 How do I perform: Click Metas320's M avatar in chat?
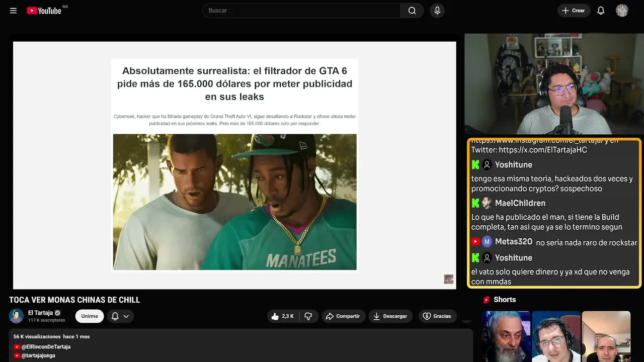pyautogui.click(x=487, y=242)
